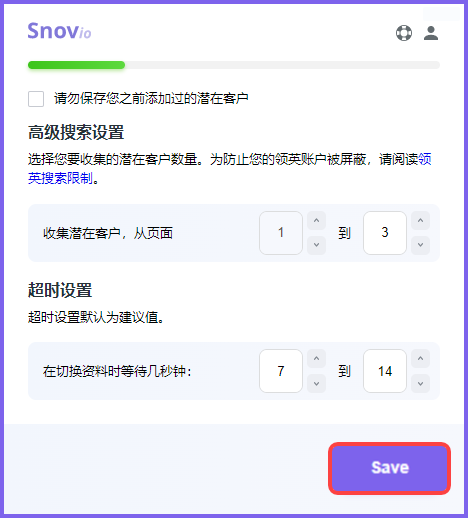Focus the minimum timeout field showing 7
Image resolution: width=468 pixels, height=518 pixels.
point(281,371)
